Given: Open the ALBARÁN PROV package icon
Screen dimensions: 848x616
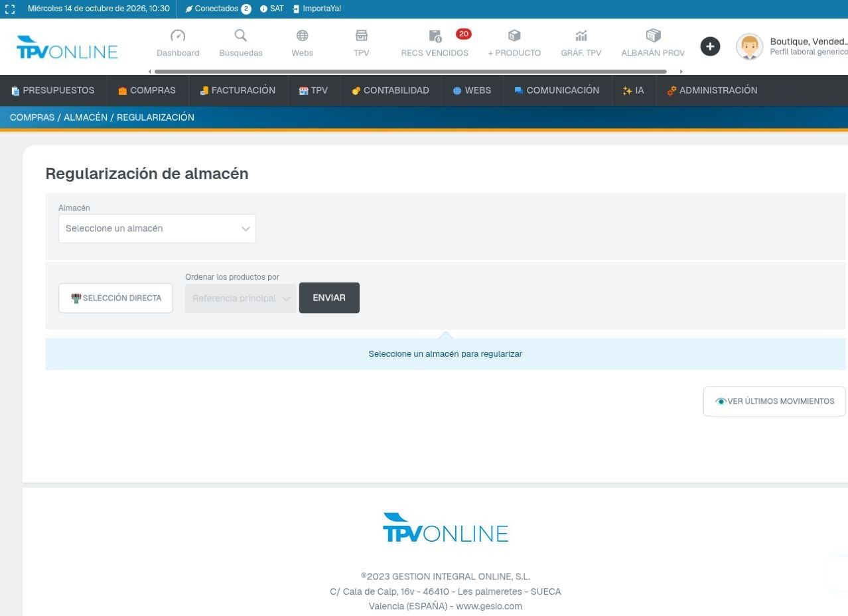Looking at the screenshot, I should tap(653, 36).
